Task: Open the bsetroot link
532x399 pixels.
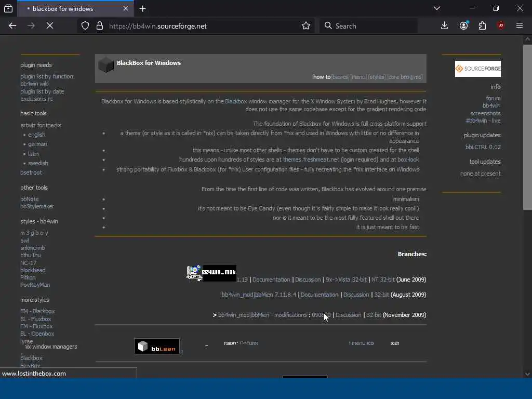Action: click(x=31, y=172)
